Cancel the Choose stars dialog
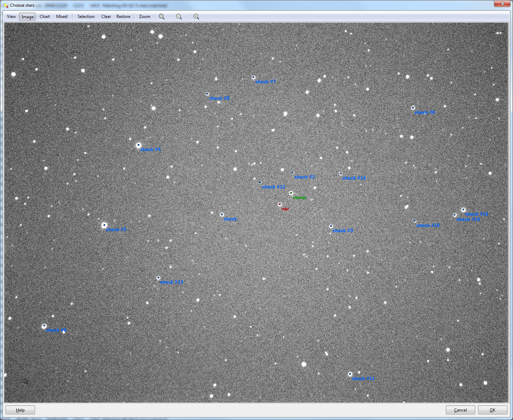Screen dimensions: 513x420 click(x=460, y=410)
